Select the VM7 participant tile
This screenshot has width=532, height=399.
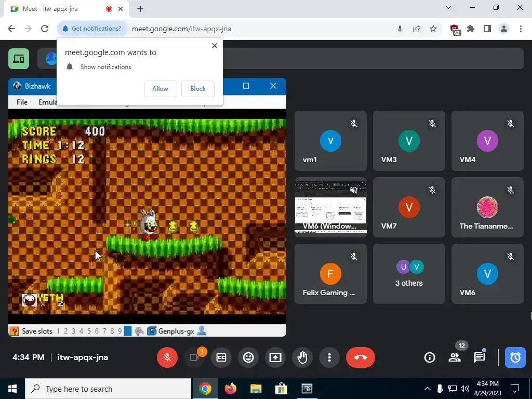coord(409,207)
